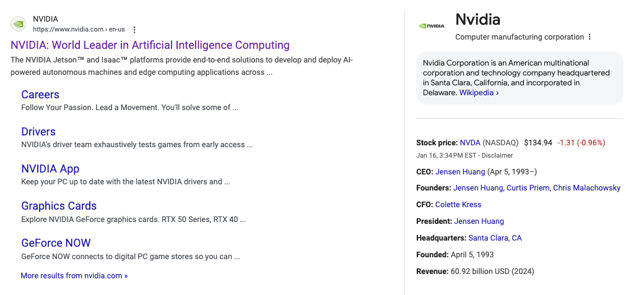
Task: Select founder Chris Malachowsky
Action: 586,188
